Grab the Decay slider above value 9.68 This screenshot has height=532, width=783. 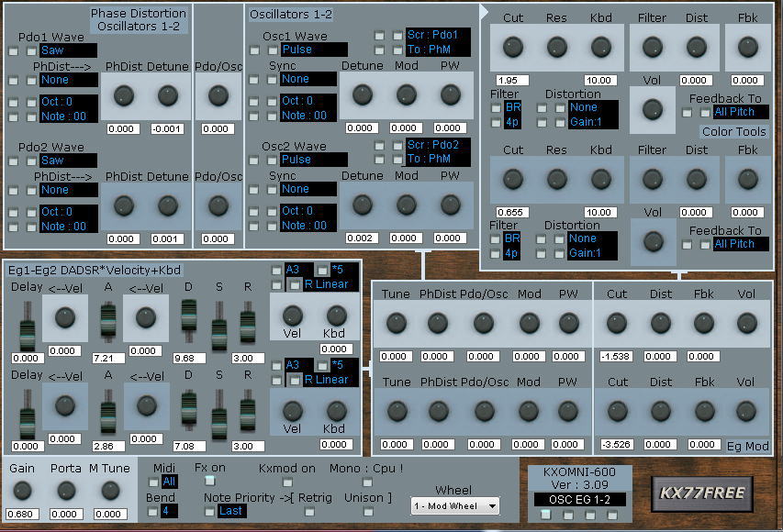coord(189,316)
